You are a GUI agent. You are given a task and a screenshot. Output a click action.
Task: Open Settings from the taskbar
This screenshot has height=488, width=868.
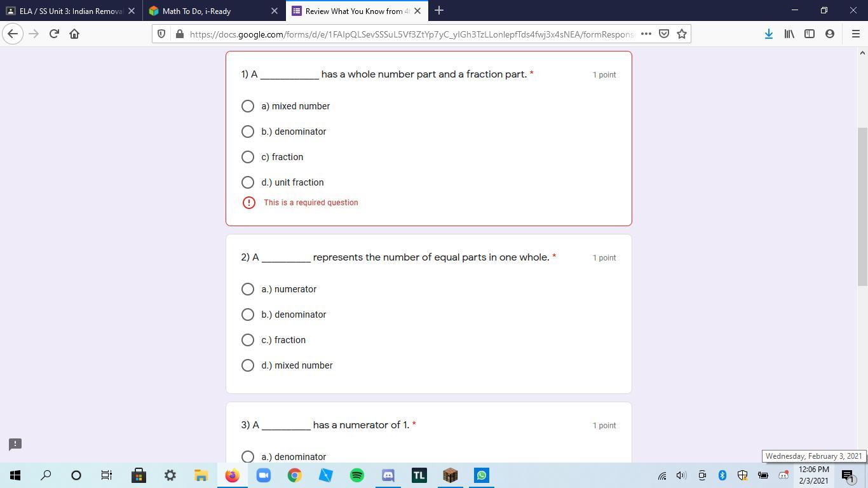tap(170, 475)
